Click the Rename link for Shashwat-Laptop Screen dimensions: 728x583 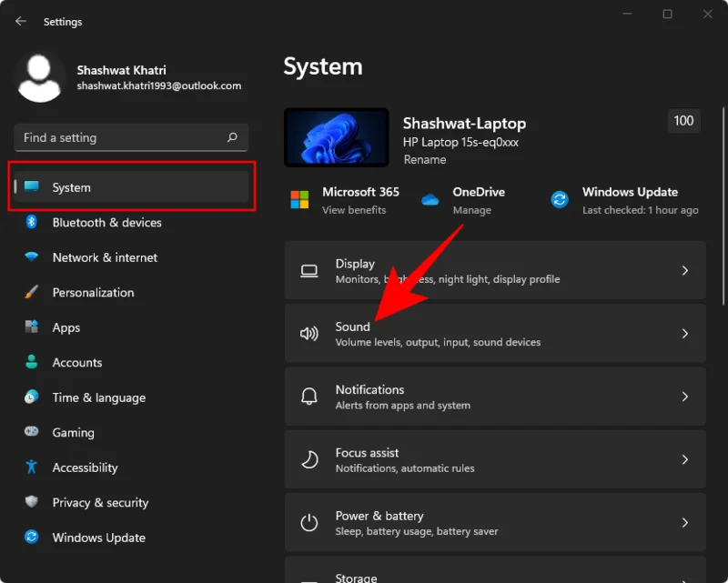425,159
